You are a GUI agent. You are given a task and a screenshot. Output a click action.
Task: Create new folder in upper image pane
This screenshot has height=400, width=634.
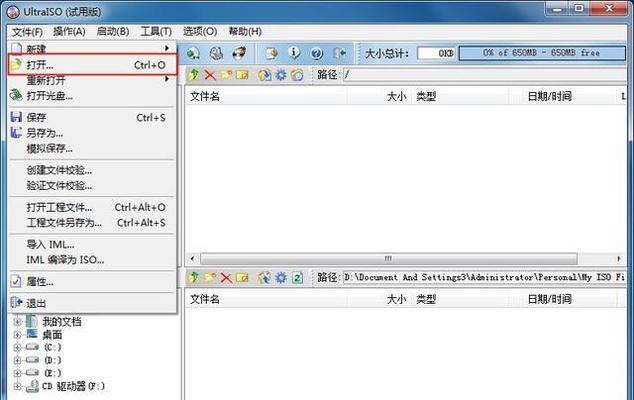pyautogui.click(x=226, y=75)
